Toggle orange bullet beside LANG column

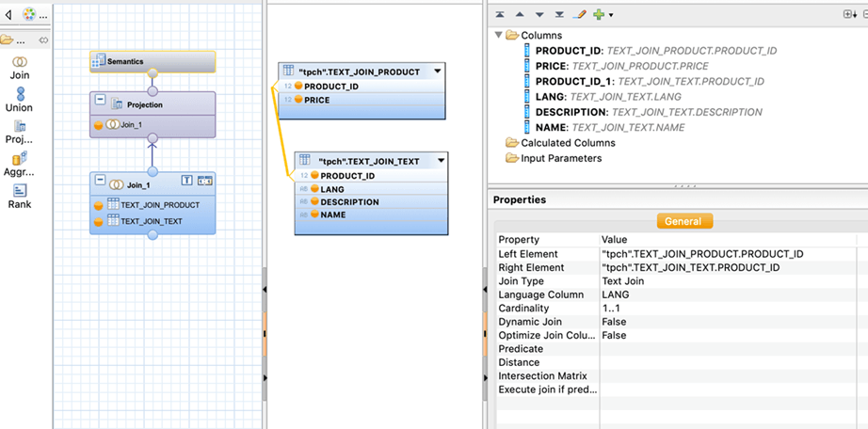click(x=314, y=189)
